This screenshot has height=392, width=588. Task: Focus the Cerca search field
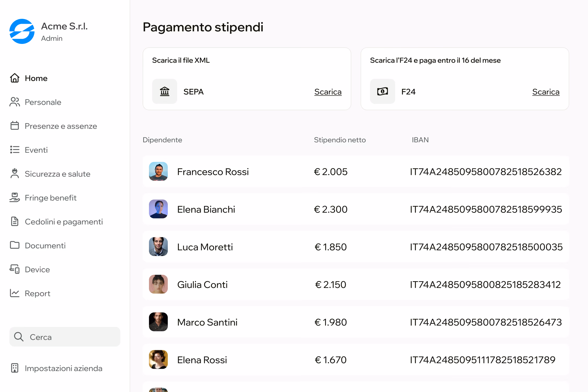pyautogui.click(x=65, y=337)
